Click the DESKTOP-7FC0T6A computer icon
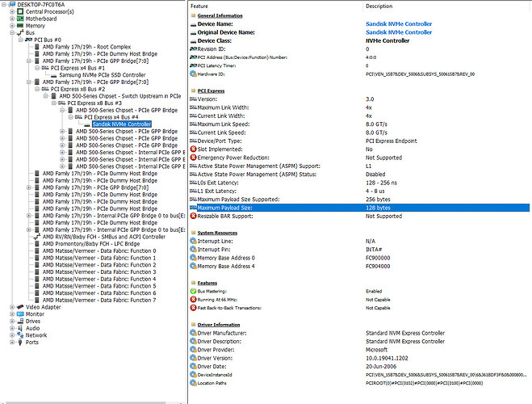The height and width of the screenshot is (404, 532). click(x=12, y=4)
